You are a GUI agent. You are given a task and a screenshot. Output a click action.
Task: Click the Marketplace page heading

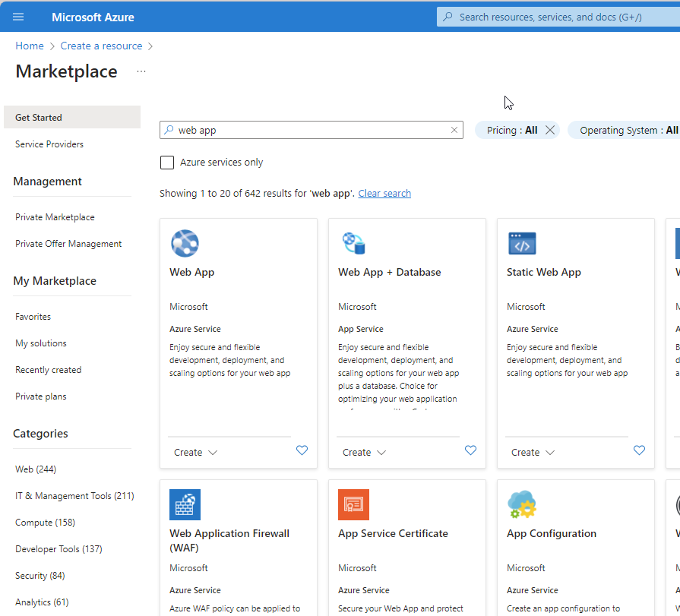pos(66,71)
